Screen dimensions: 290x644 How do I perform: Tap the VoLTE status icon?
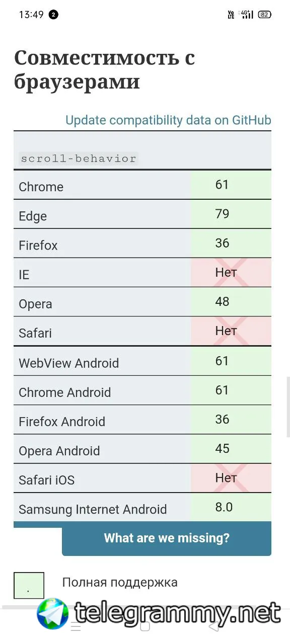(231, 15)
